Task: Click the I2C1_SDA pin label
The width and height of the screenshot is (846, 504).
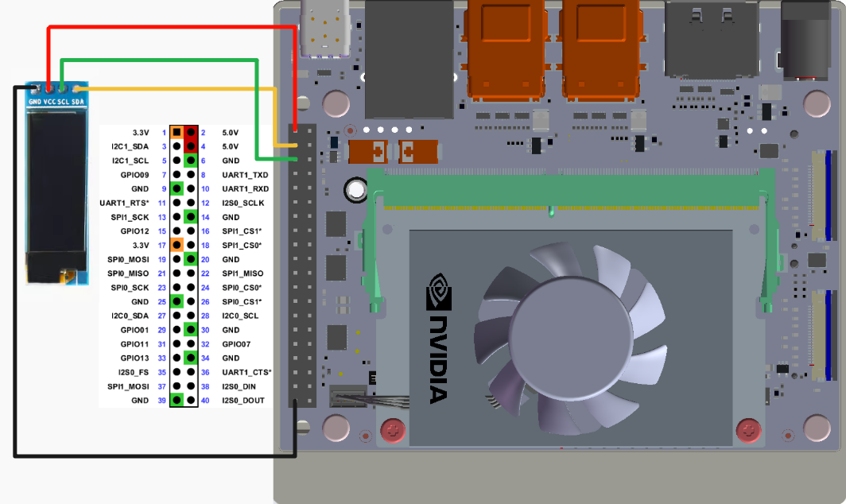Action: pos(130,146)
